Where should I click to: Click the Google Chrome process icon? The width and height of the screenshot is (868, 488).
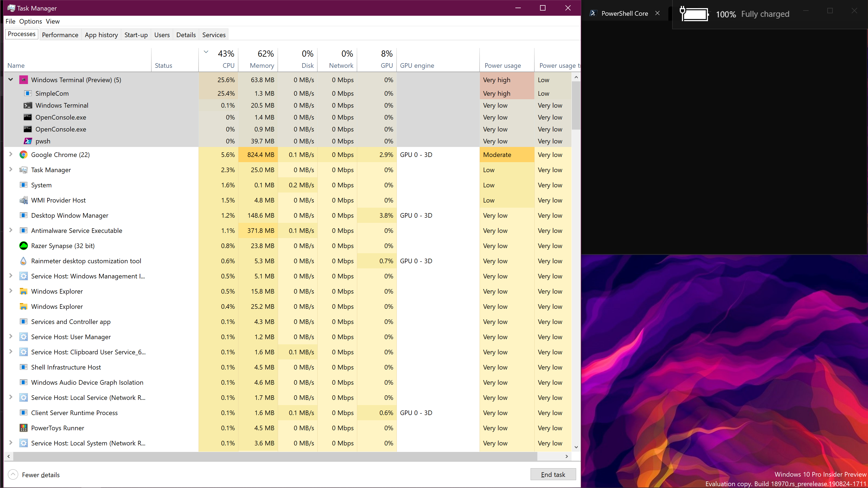(24, 155)
